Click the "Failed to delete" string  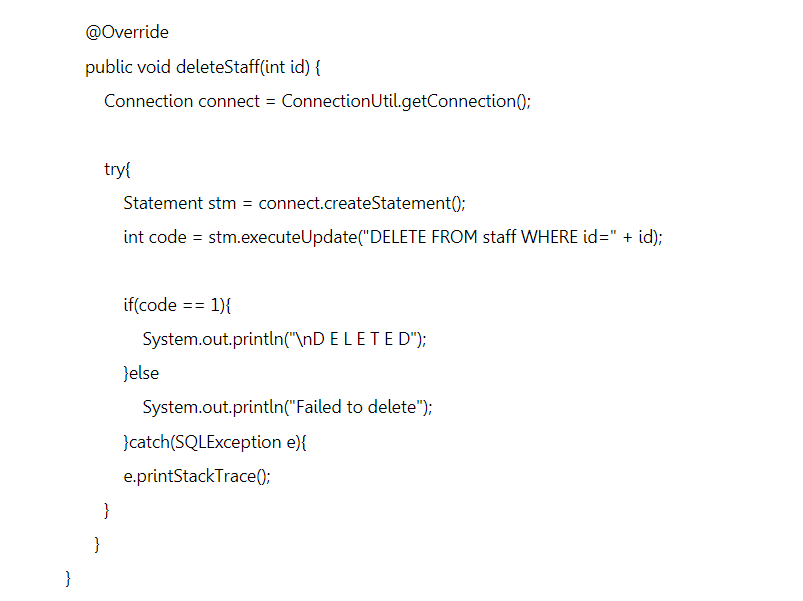point(356,407)
